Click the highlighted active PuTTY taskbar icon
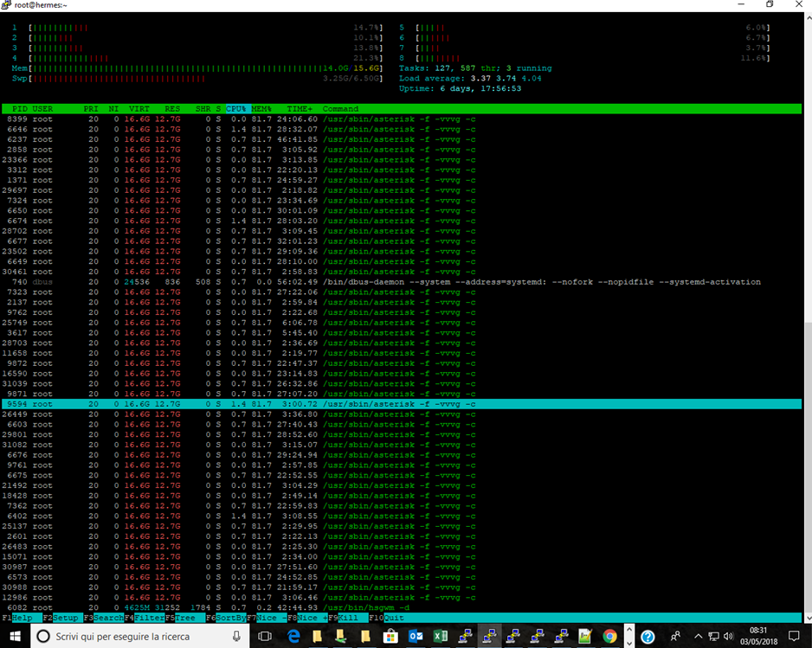The width and height of the screenshot is (812, 648). (x=489, y=636)
